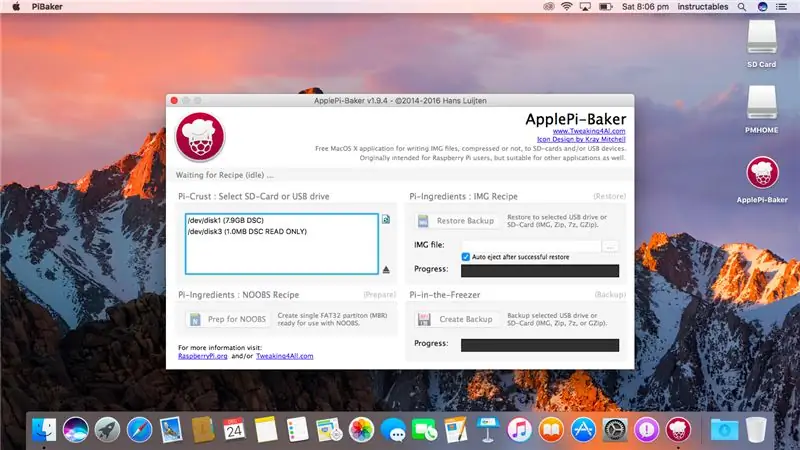The width and height of the screenshot is (800, 450).
Task: Open Pages in the dock
Action: click(456, 430)
